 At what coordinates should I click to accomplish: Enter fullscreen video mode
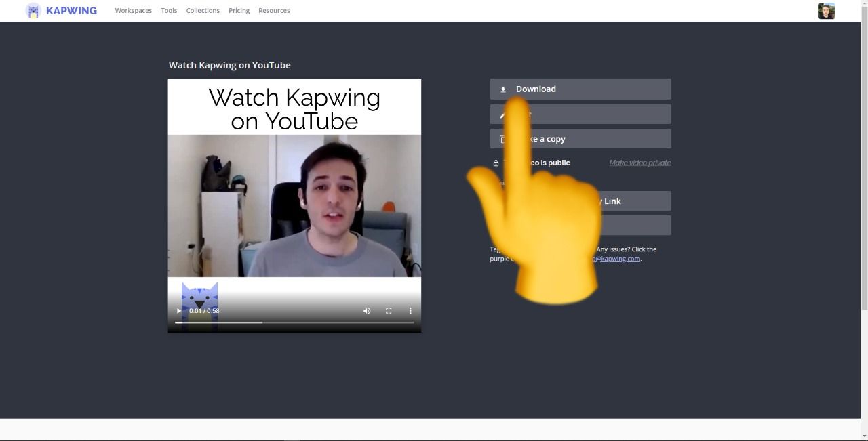coord(389,311)
